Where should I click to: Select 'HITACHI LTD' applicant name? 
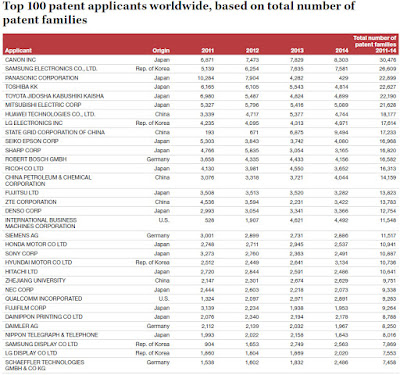(x=21, y=272)
